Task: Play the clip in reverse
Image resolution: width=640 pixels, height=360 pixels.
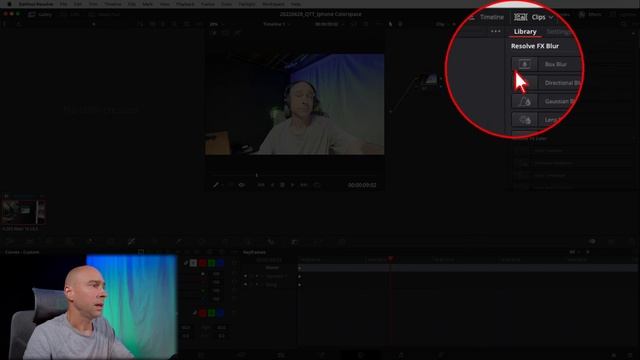Action: [272, 185]
